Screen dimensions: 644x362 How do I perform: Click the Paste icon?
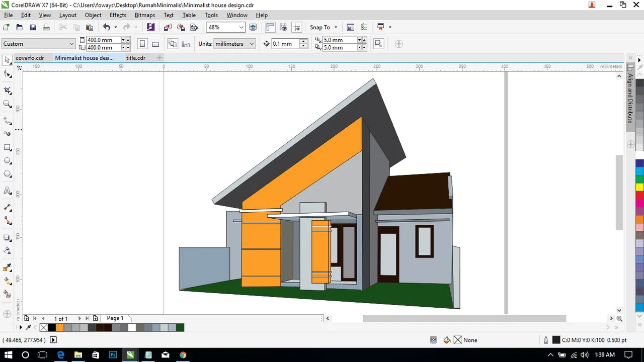(x=90, y=27)
